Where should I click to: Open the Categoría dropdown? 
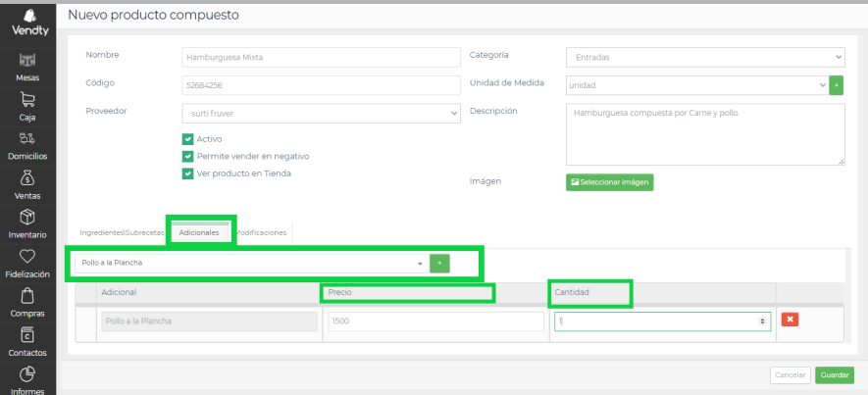pyautogui.click(x=706, y=57)
